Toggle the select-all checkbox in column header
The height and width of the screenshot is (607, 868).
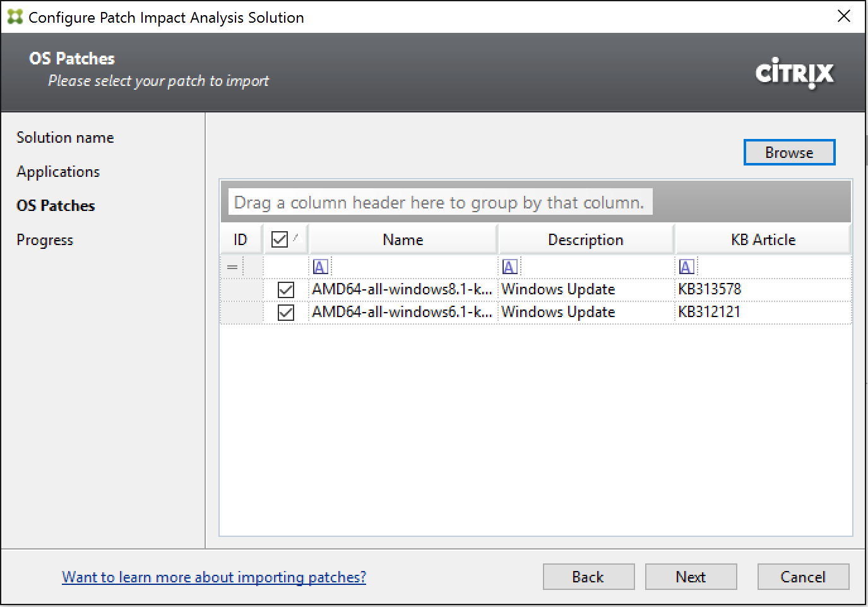(x=279, y=239)
